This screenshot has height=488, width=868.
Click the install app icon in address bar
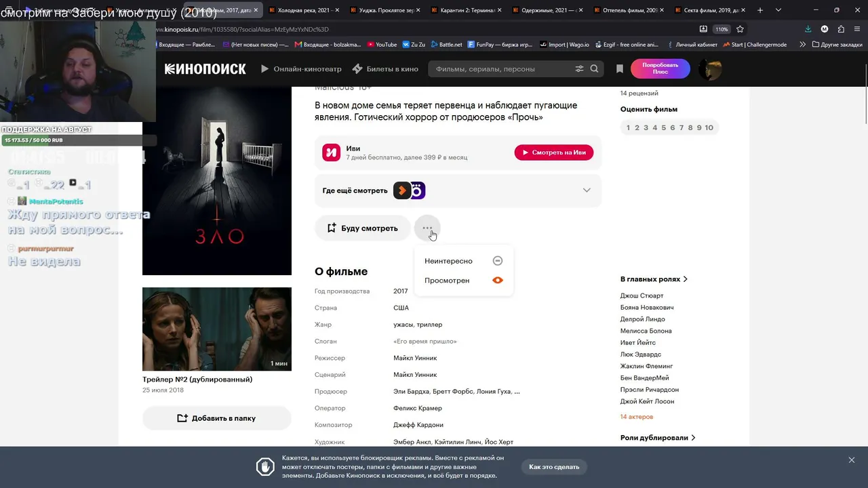pos(703,29)
